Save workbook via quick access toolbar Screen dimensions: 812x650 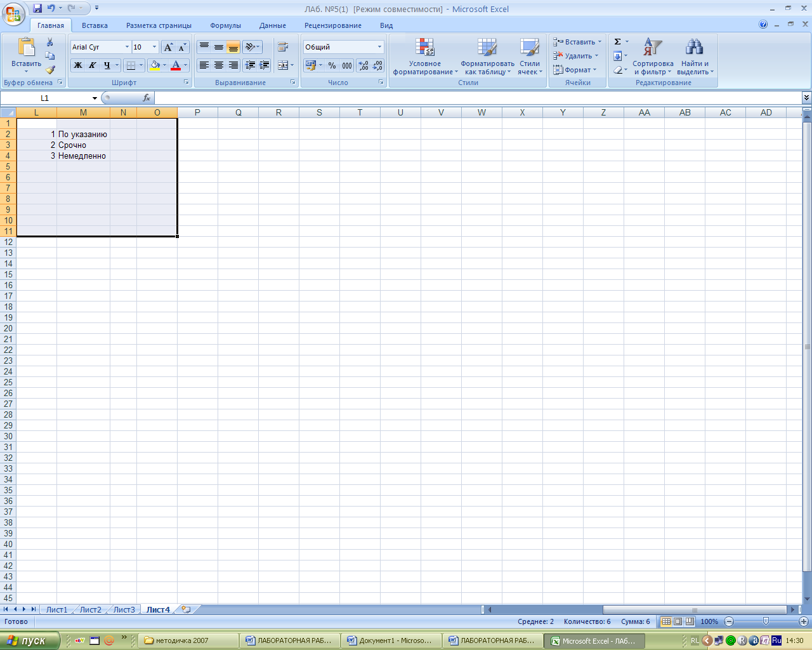[37, 8]
